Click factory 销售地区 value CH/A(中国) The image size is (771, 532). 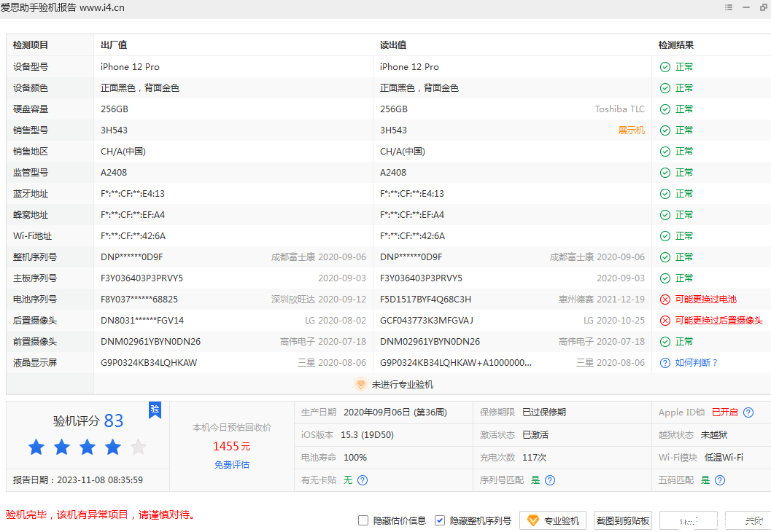tap(123, 152)
